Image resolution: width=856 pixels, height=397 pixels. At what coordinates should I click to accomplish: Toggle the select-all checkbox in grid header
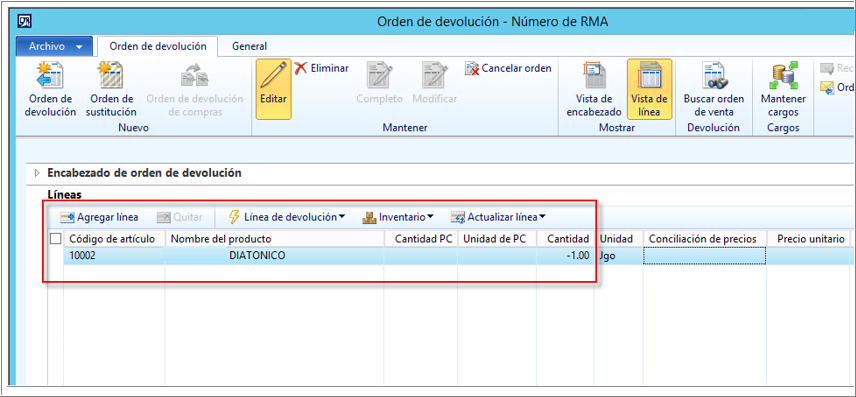pyautogui.click(x=56, y=239)
